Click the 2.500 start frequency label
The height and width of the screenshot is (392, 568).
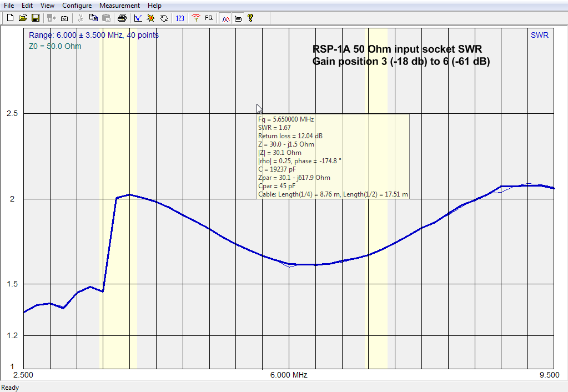23,375
